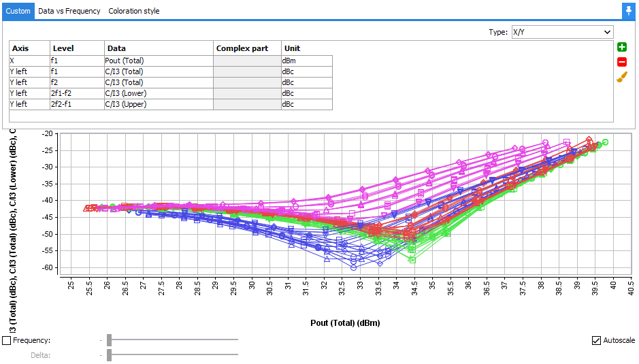Screen dimensions: 639x364
Task: Open the Type X/Y dropdown
Action: click(x=562, y=32)
